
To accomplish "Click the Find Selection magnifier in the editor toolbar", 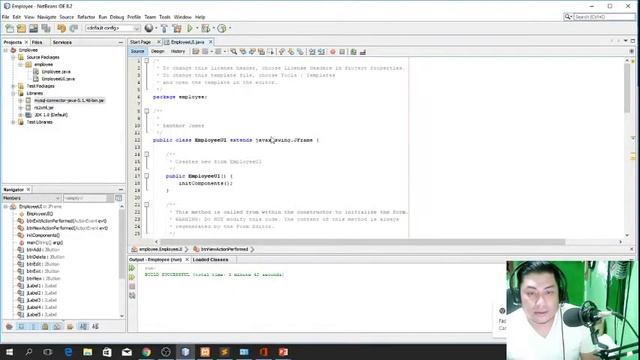I will click(x=233, y=52).
